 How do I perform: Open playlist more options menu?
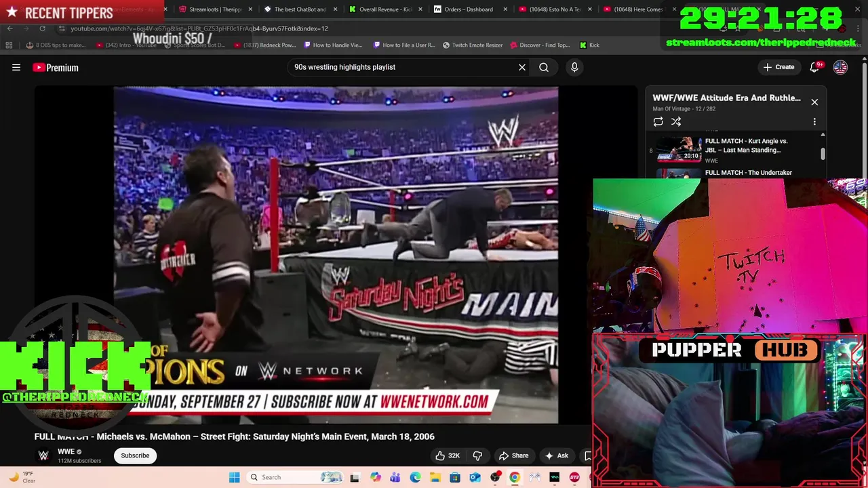[x=814, y=121]
